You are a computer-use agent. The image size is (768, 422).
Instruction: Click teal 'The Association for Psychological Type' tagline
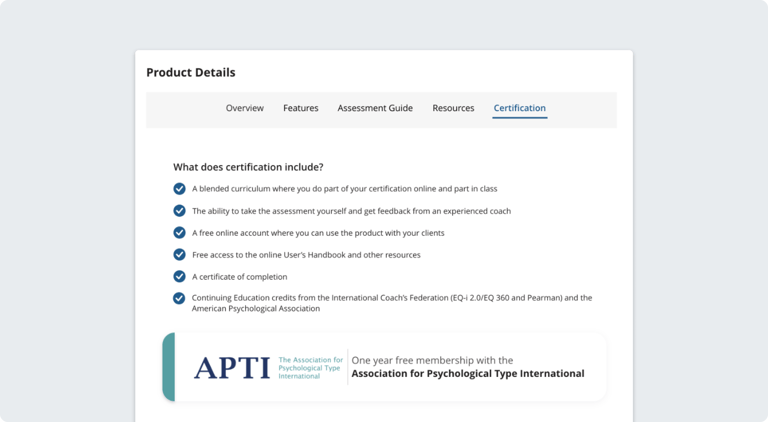coord(311,368)
